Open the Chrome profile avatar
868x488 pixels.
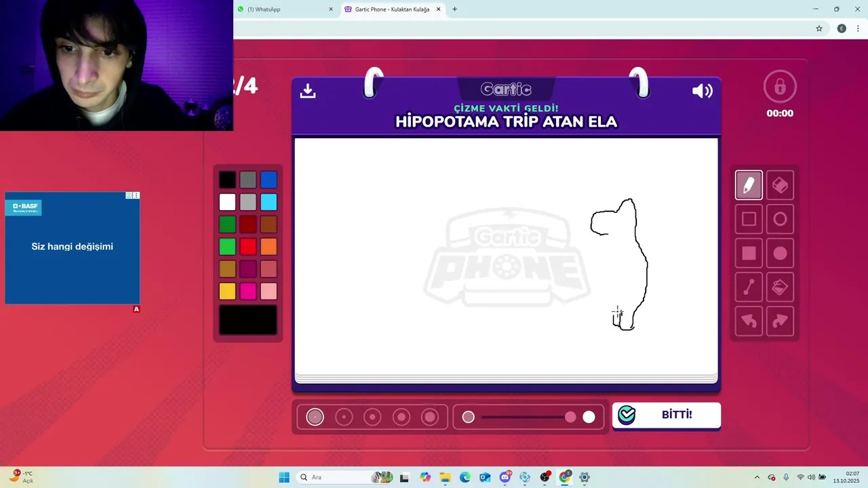[842, 28]
